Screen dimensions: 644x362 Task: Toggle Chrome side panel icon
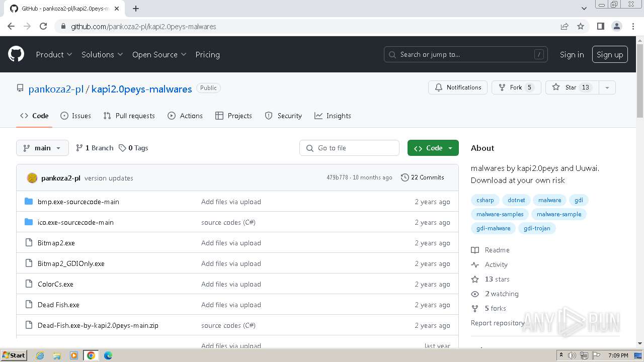[600, 26]
